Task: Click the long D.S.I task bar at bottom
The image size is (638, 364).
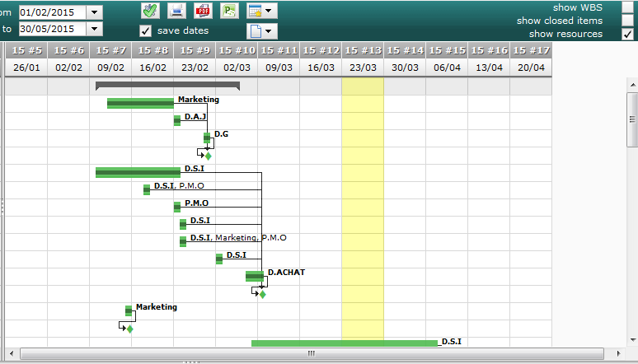Action: pos(344,343)
